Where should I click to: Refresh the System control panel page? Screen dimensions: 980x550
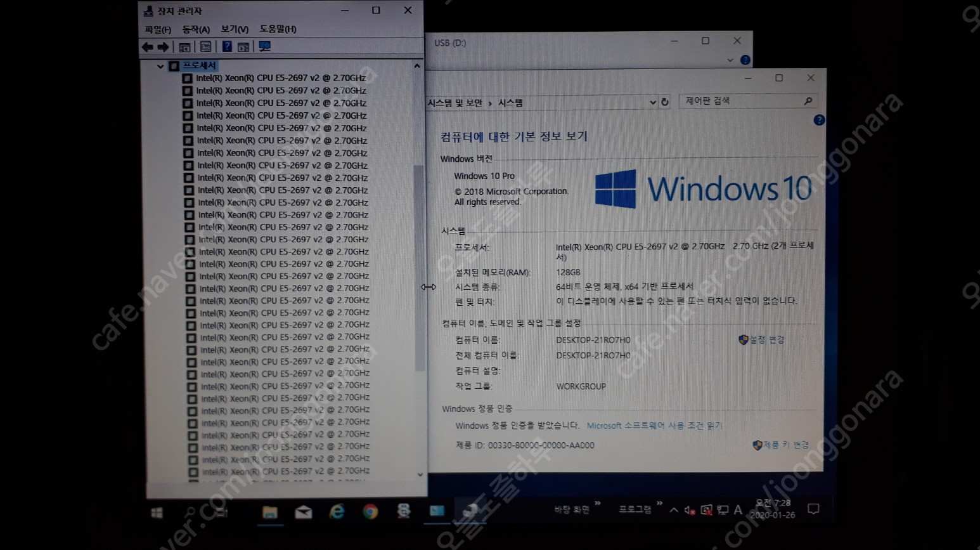(x=664, y=101)
